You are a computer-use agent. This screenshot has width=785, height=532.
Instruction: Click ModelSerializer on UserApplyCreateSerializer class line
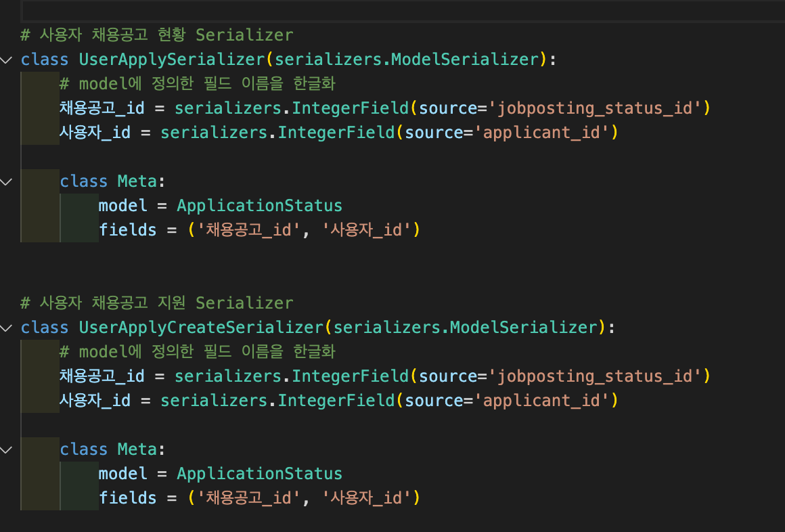(x=524, y=328)
